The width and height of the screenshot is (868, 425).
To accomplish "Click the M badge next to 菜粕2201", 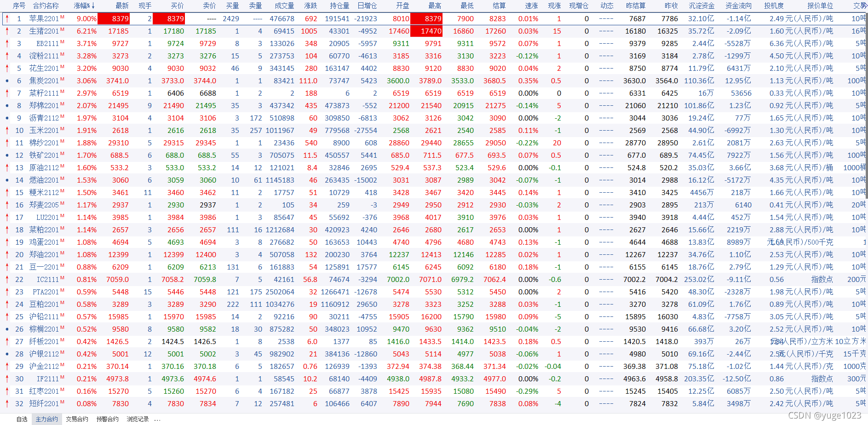I will click(62, 228).
